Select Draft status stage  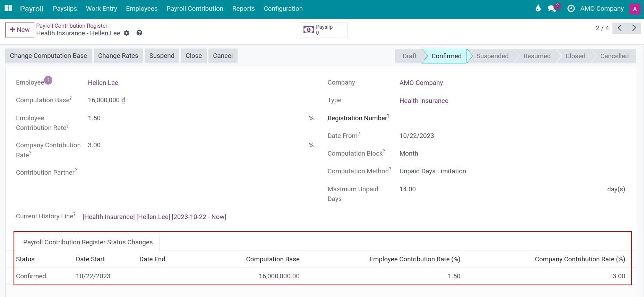pos(410,56)
